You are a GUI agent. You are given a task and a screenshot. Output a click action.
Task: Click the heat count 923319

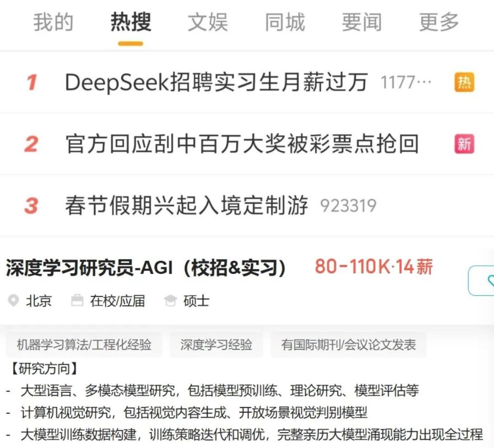[x=348, y=206]
